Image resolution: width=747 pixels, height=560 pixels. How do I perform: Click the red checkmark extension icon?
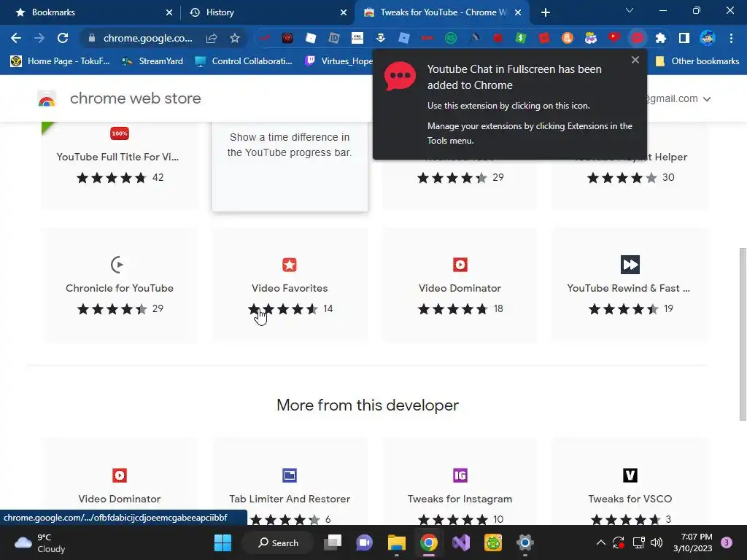pos(265,38)
